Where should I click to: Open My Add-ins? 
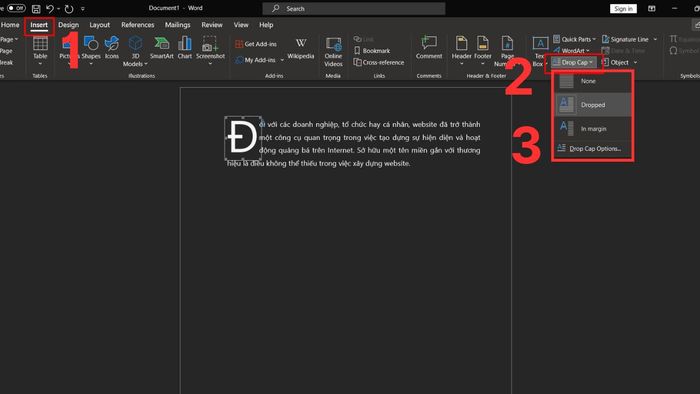[256, 60]
